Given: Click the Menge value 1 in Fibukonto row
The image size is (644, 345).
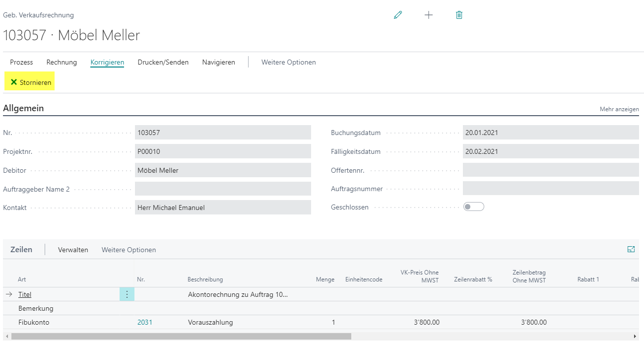Looking at the screenshot, I should pos(333,322).
